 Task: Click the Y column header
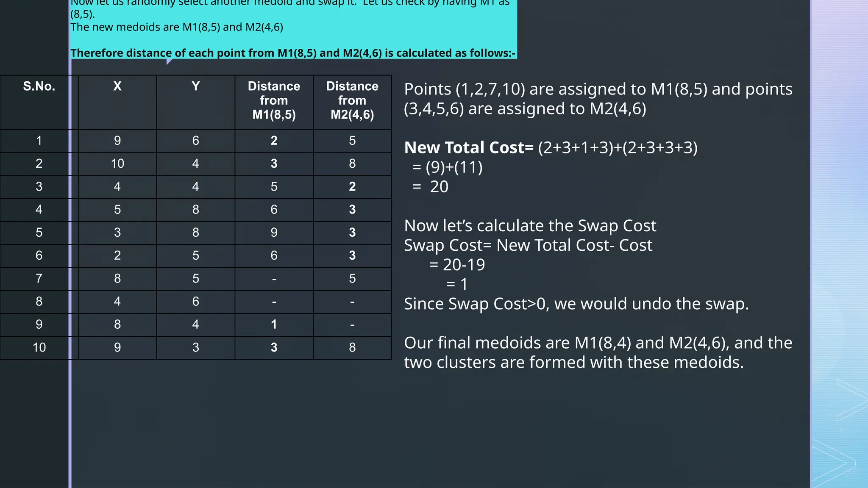tap(195, 86)
